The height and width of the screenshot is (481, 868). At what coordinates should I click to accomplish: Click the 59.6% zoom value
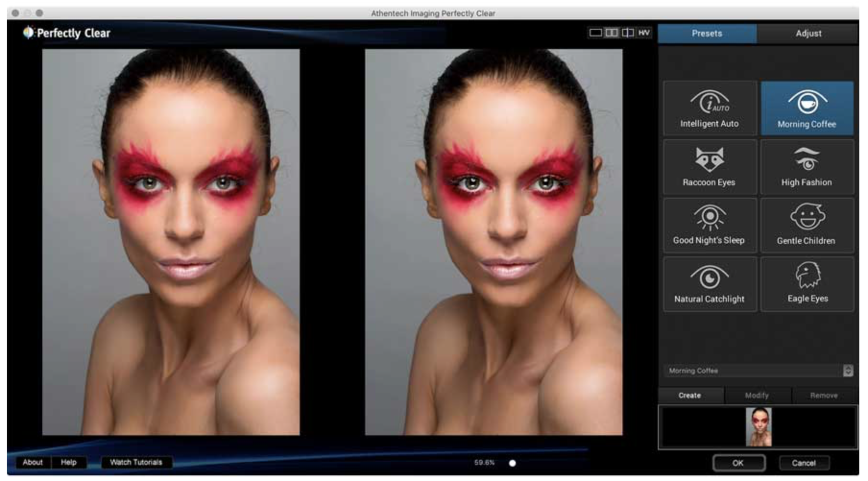484,463
